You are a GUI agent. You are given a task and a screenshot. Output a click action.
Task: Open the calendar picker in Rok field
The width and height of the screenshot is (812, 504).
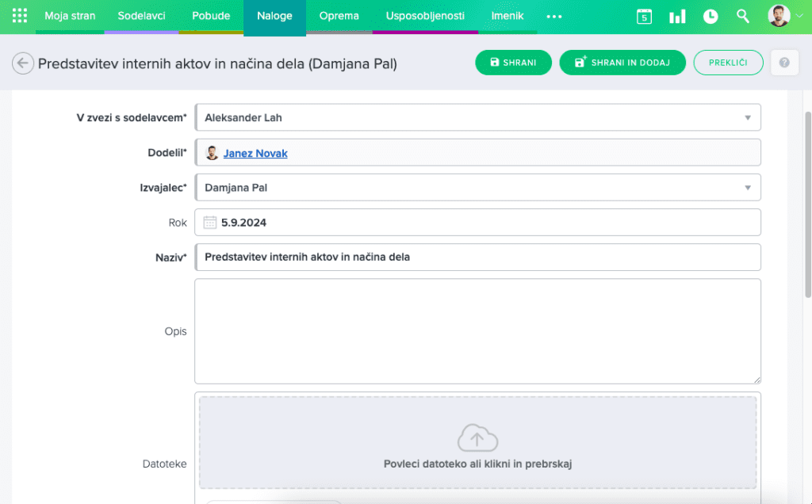210,223
